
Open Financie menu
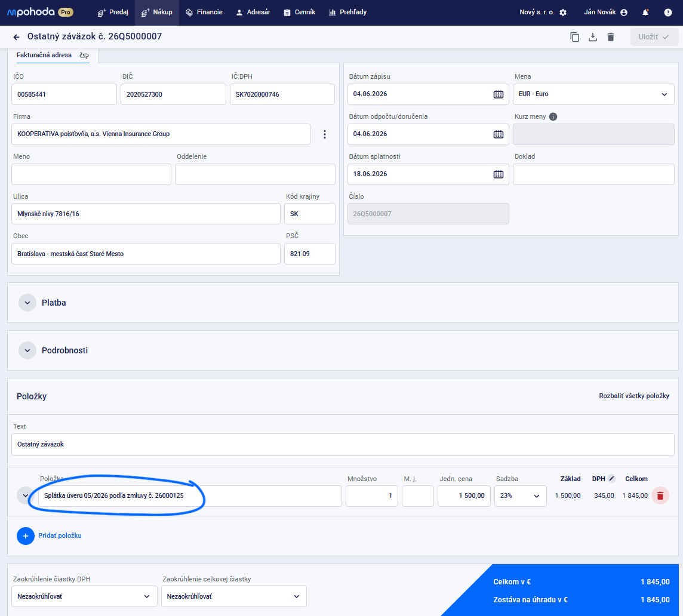pyautogui.click(x=204, y=13)
